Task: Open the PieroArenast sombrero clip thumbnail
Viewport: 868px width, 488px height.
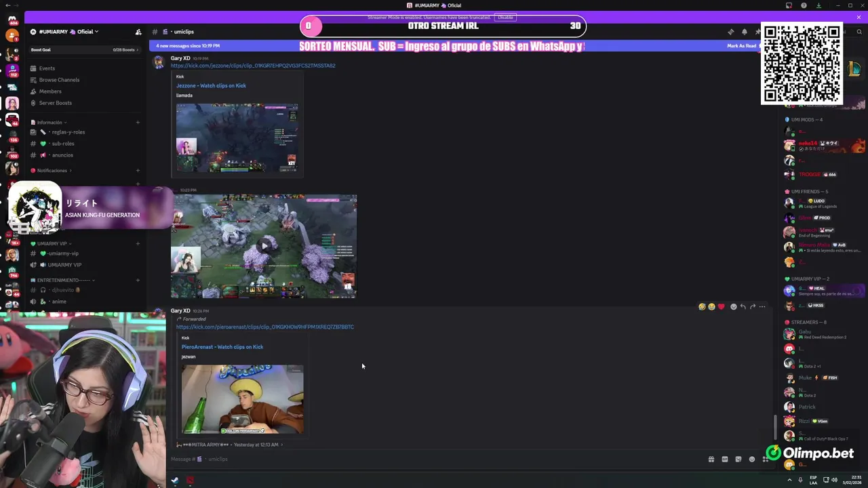Action: coord(242,400)
